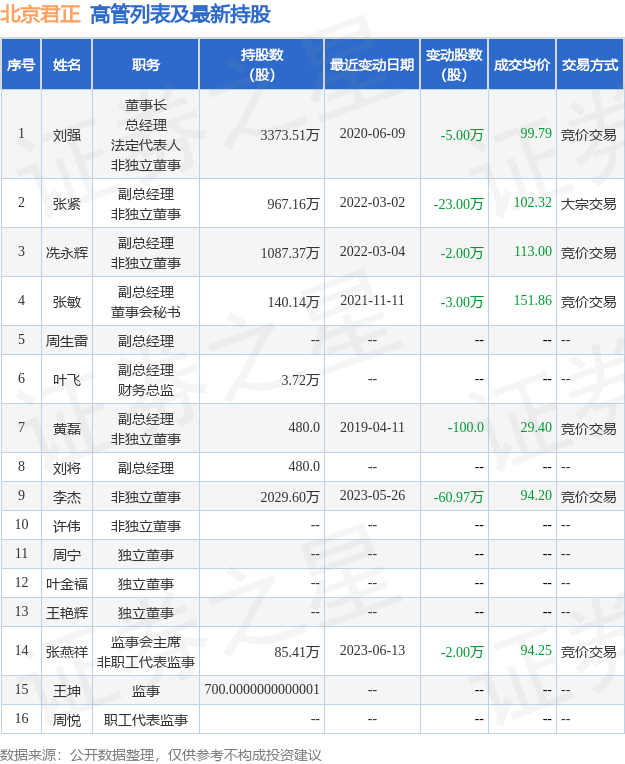
Task: Select the name 周宁
Action: tap(67, 555)
